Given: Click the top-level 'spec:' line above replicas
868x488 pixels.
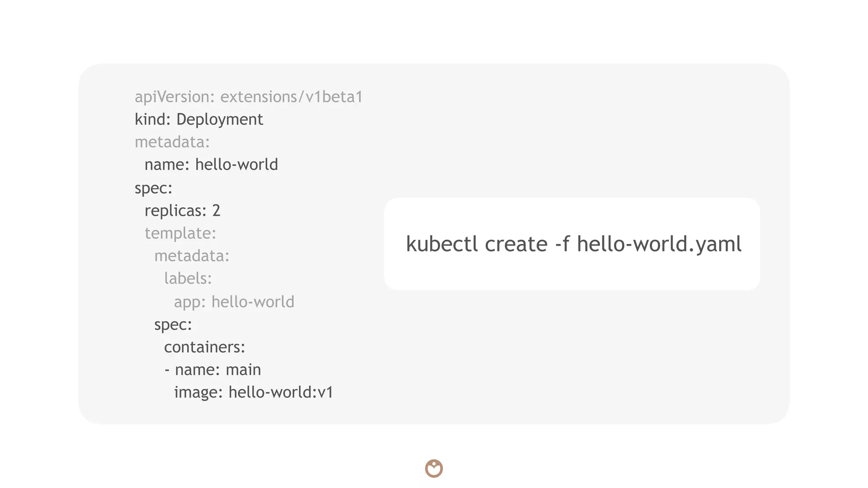Looking at the screenshot, I should (153, 188).
